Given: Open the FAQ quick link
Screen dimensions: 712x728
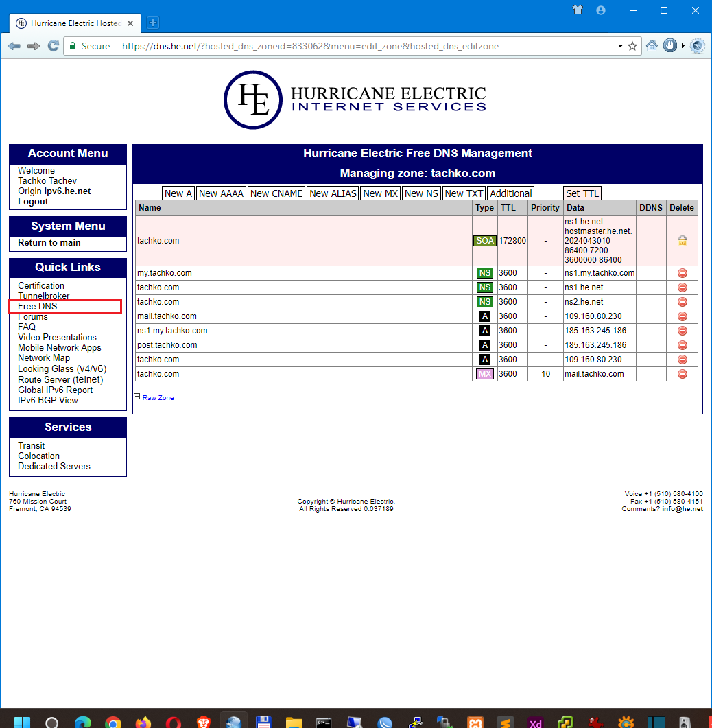Looking at the screenshot, I should (27, 327).
